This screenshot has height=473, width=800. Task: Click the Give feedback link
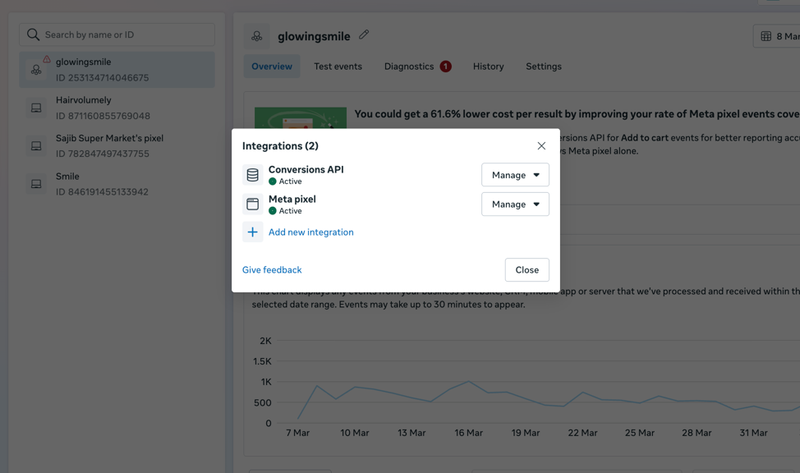[x=272, y=270]
